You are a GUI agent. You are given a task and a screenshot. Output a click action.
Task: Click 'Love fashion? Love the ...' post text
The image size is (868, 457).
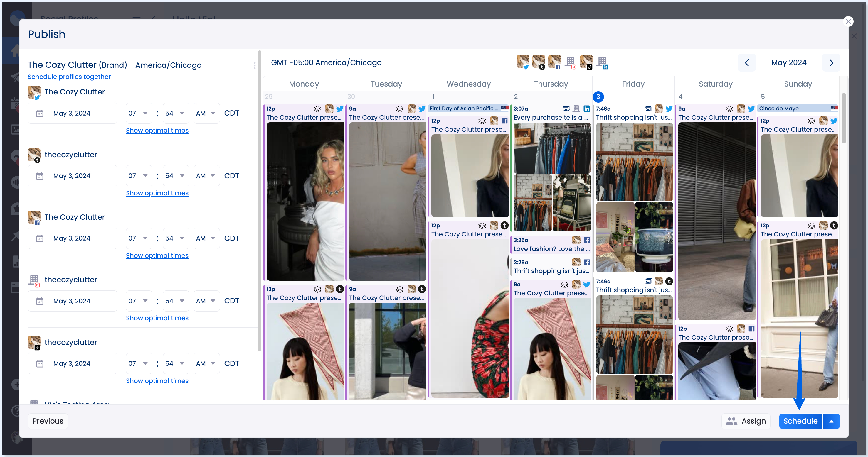tap(551, 249)
